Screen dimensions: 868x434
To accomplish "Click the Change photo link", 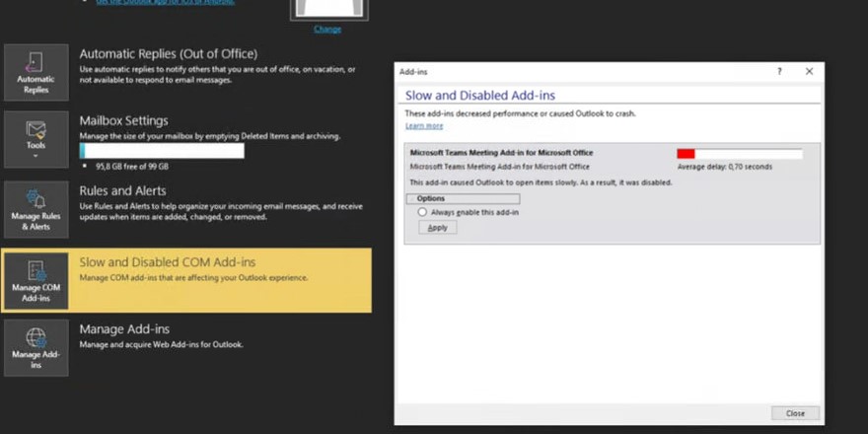I will pos(327,29).
